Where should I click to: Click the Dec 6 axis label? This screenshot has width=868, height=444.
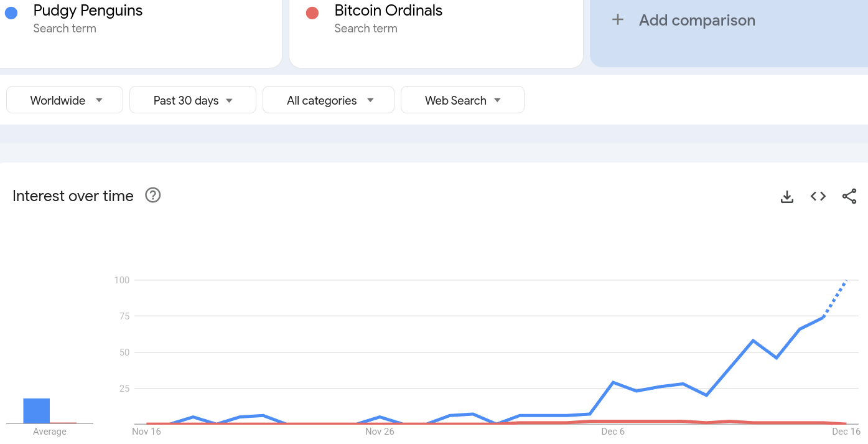point(613,432)
